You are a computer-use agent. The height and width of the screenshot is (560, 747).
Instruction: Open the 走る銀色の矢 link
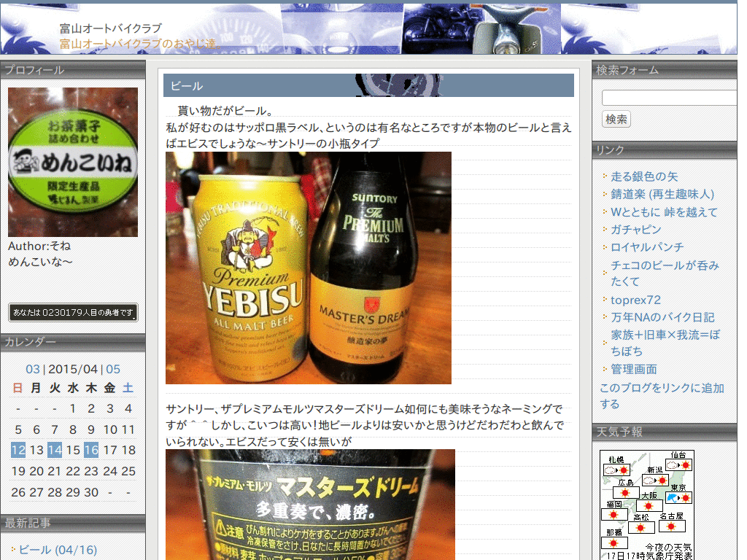(x=644, y=176)
